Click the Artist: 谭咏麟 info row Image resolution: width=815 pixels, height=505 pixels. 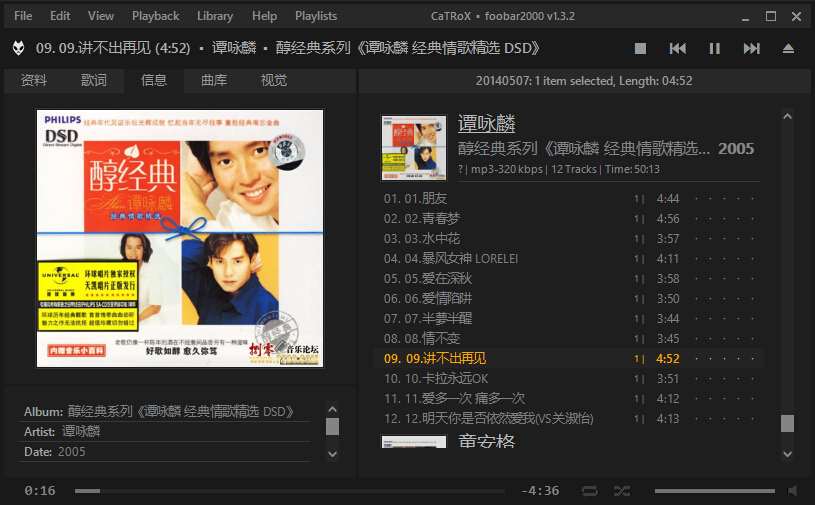(166, 432)
